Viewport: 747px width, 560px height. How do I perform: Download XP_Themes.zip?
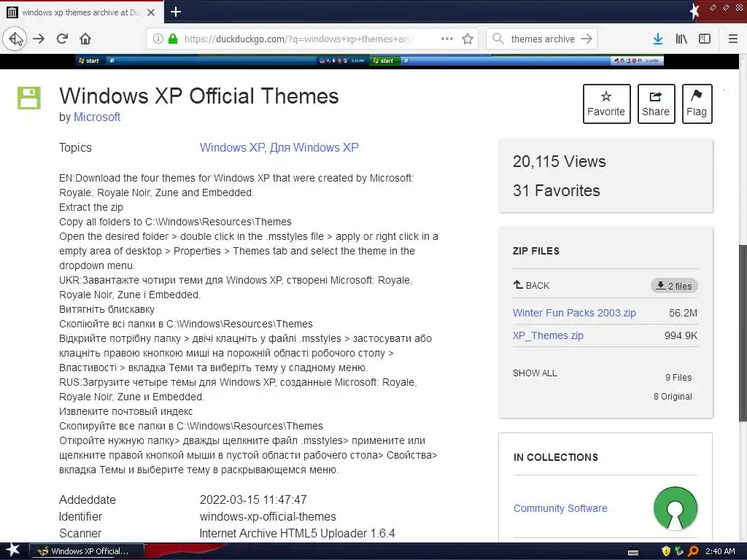548,335
